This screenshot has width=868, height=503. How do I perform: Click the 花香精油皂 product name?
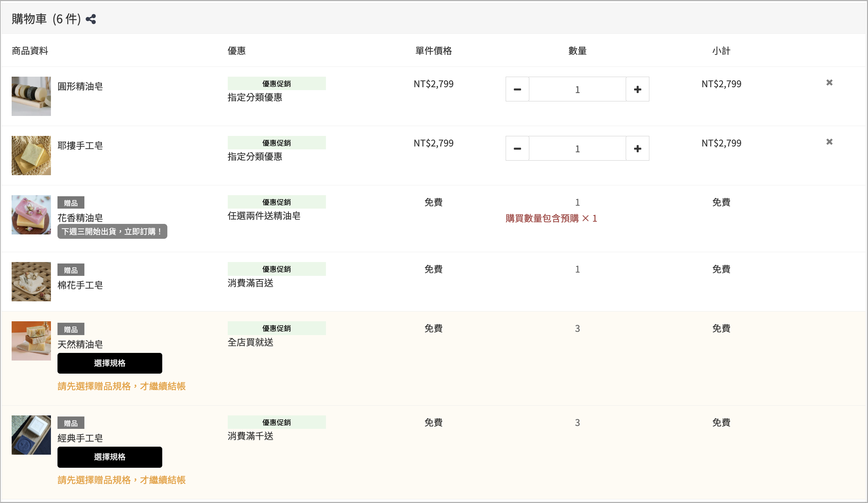coord(80,218)
